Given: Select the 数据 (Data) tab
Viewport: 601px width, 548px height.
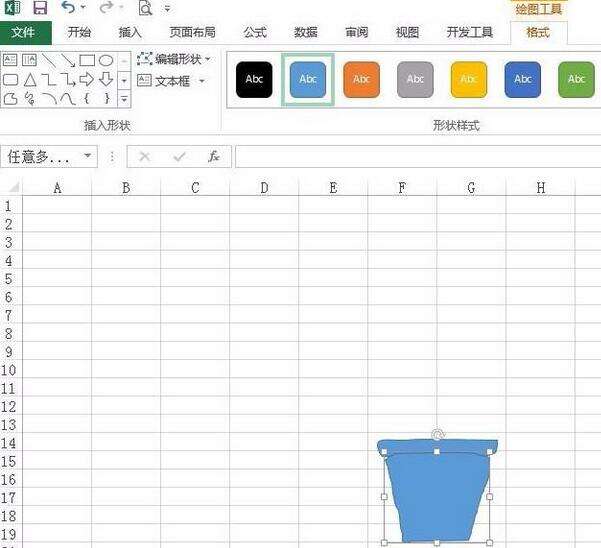Looking at the screenshot, I should click(x=305, y=33).
